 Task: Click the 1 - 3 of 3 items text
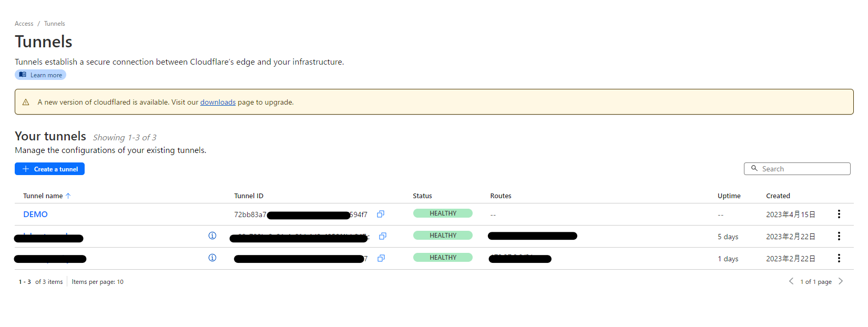click(40, 282)
